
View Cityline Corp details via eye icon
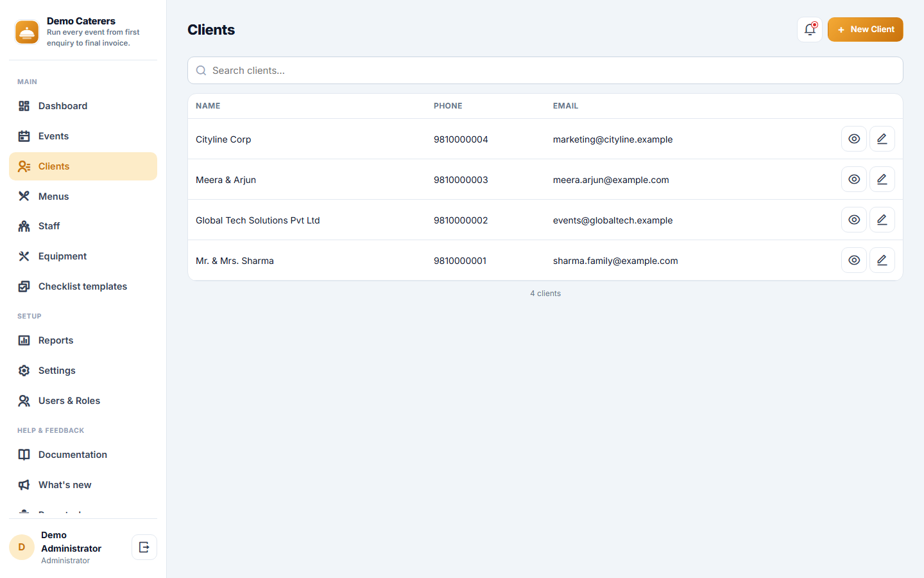coord(854,139)
